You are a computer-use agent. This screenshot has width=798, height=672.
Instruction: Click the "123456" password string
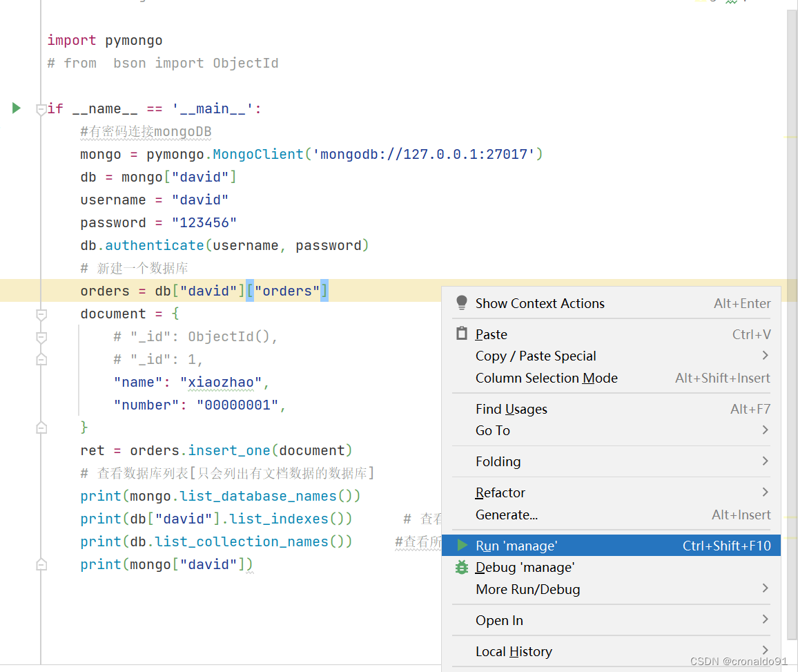204,222
